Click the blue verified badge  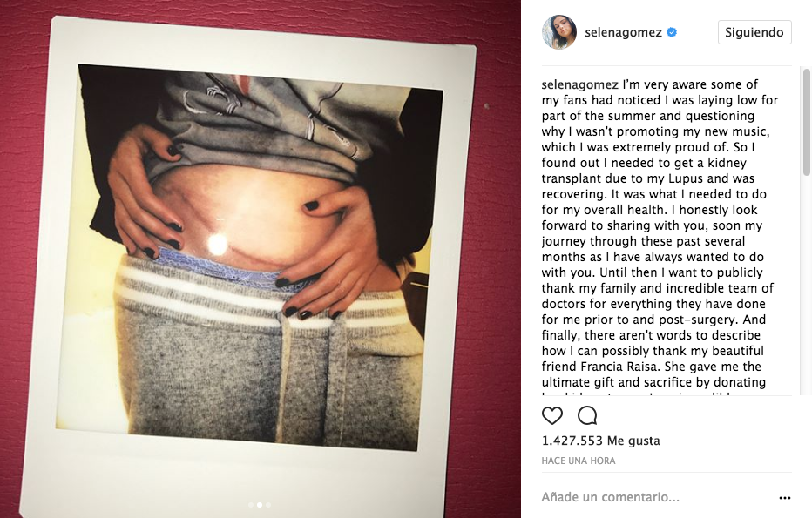(x=672, y=32)
